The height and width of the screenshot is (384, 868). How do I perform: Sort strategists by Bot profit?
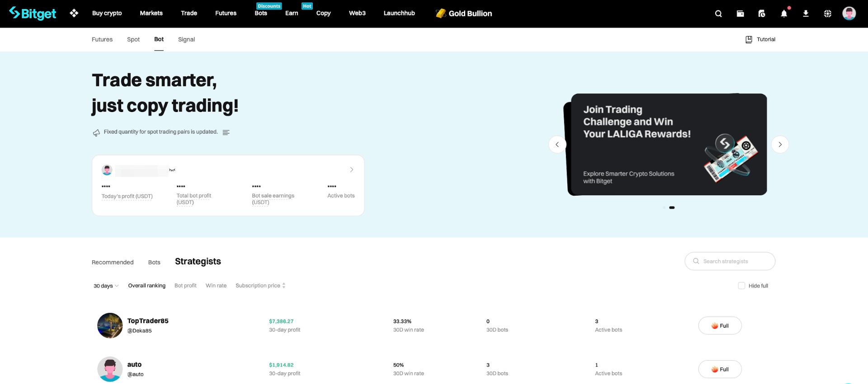(x=185, y=286)
